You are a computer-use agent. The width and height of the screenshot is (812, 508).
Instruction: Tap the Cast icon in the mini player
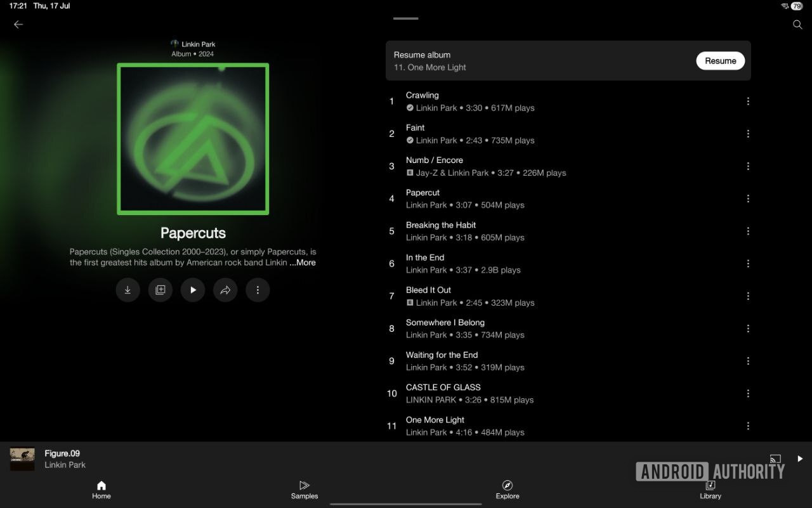[x=775, y=459]
